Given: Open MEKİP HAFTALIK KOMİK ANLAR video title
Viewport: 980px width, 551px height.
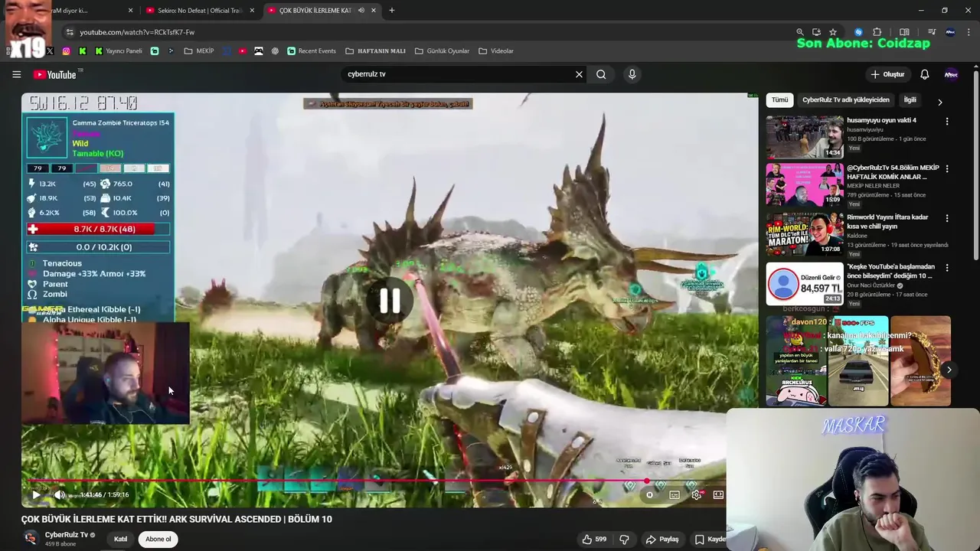Looking at the screenshot, I should [x=891, y=172].
